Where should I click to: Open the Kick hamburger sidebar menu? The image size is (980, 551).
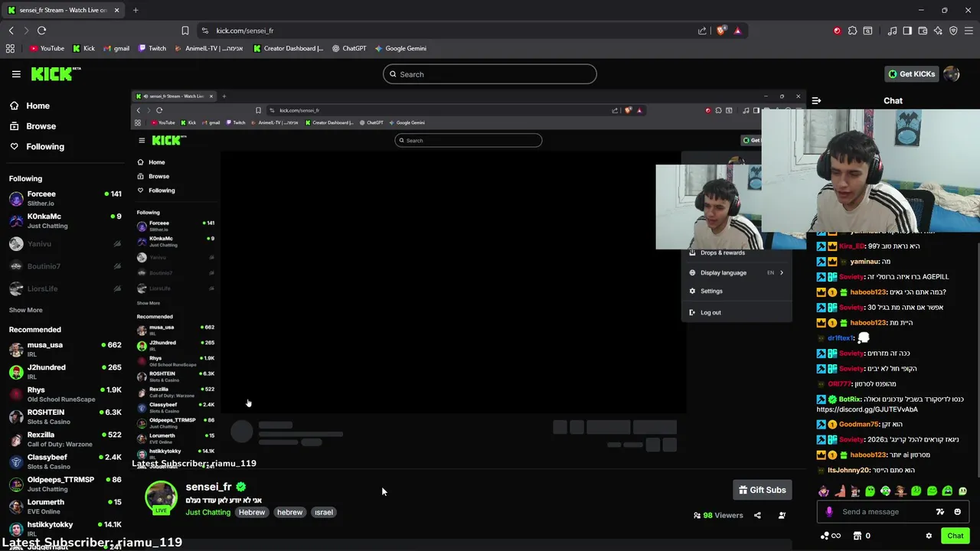pos(16,74)
